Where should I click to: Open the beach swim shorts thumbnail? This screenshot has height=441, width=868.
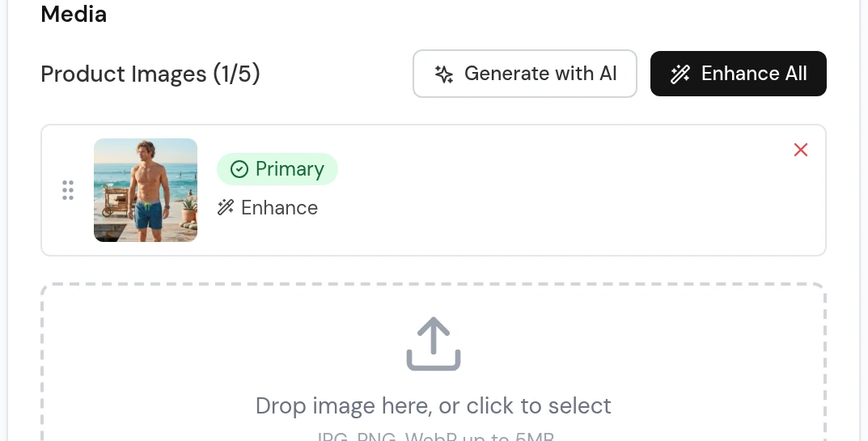click(146, 190)
